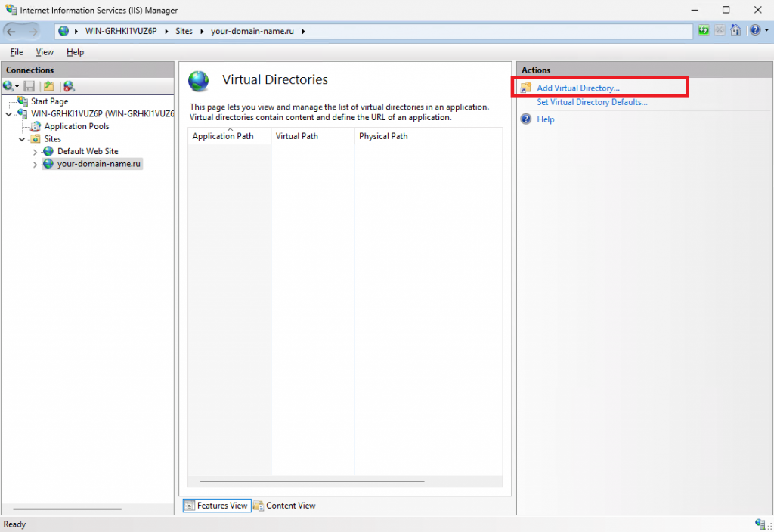Image resolution: width=774 pixels, height=532 pixels.
Task: Click the Sites folder icon in tree
Action: click(36, 139)
